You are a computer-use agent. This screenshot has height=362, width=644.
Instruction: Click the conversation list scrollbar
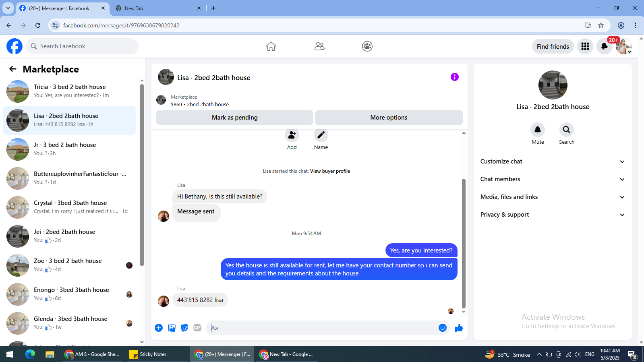coord(142,175)
